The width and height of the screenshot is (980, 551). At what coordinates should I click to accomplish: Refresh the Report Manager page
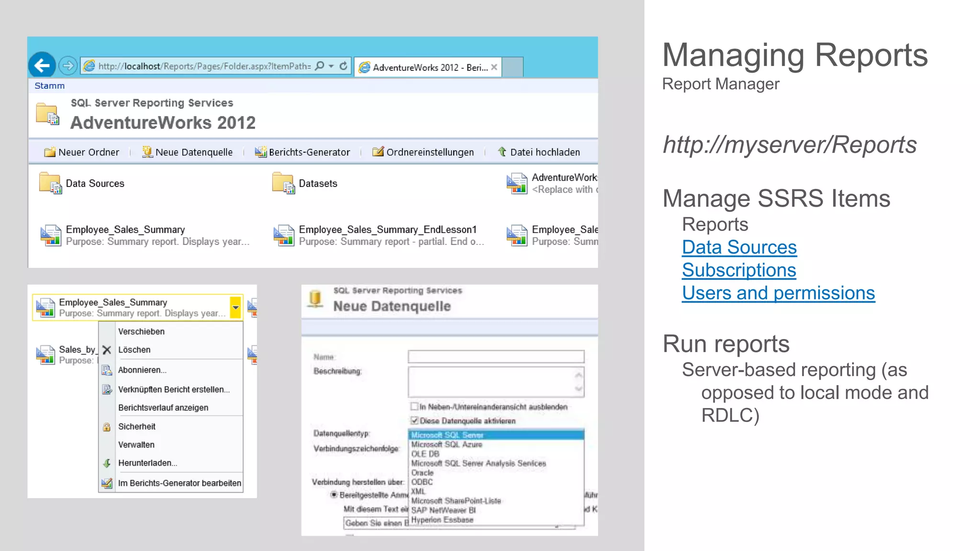[x=344, y=66]
